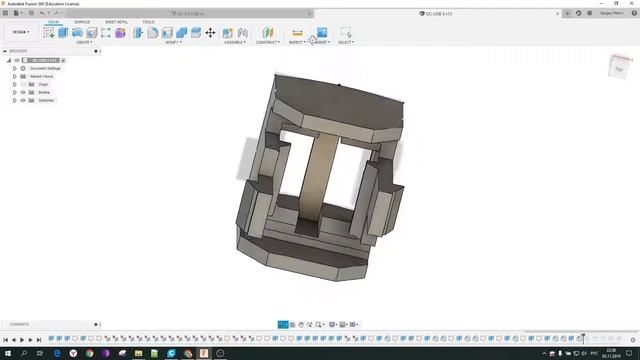Open Grid and Snaps dropdown
640x360 pixels.
343,324
